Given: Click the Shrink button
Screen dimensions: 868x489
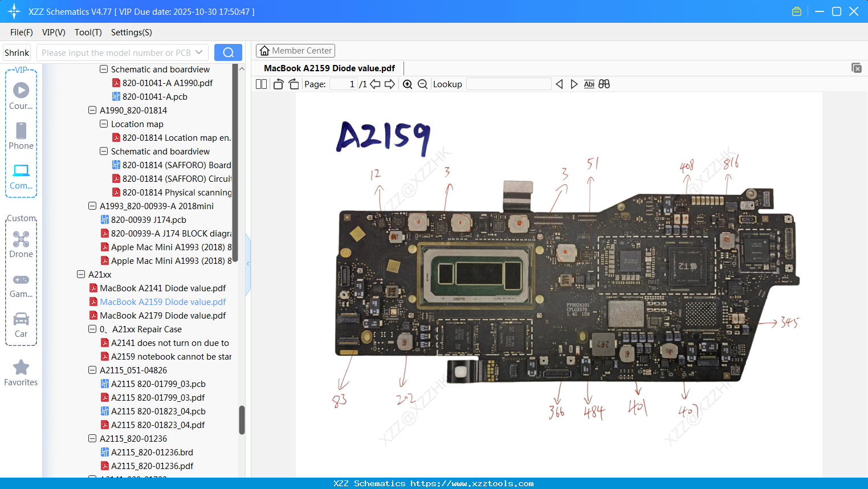Looking at the screenshot, I should [17, 52].
